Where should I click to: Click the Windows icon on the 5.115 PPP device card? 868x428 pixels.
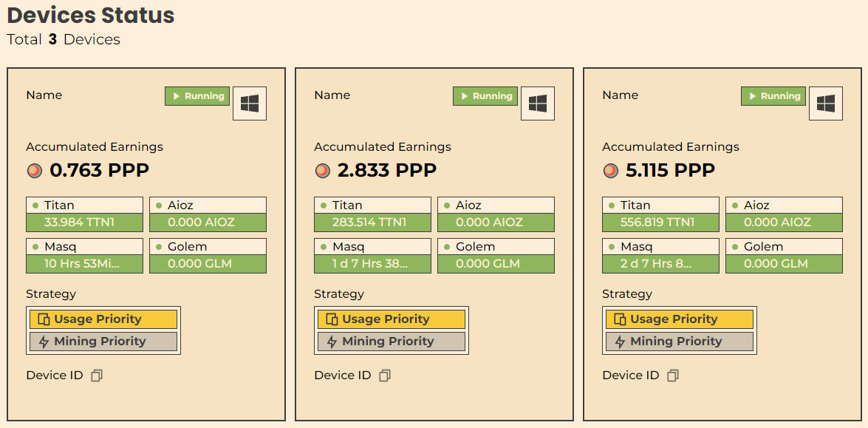[826, 103]
